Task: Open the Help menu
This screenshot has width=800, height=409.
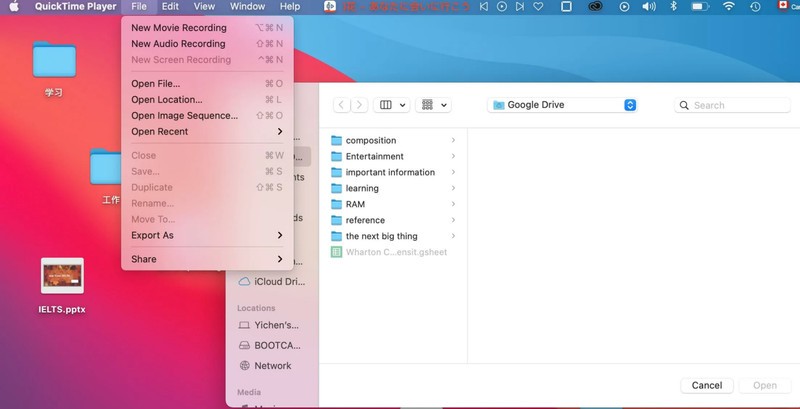Action: [290, 7]
